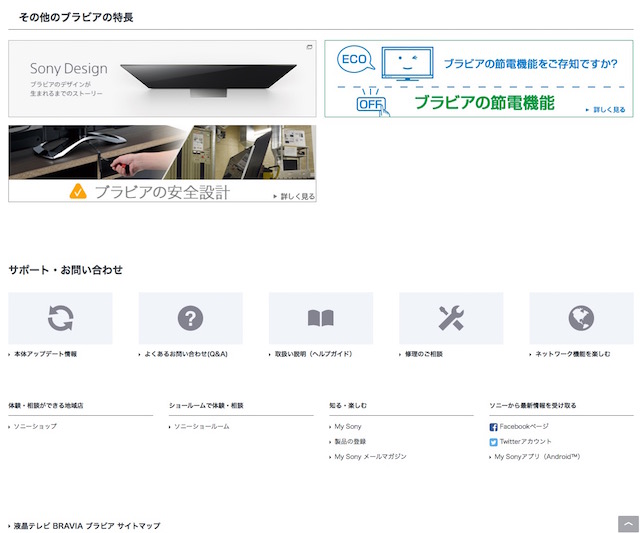Go to ソニーショールーム link
Screen dimensions: 640x533
coord(202,426)
